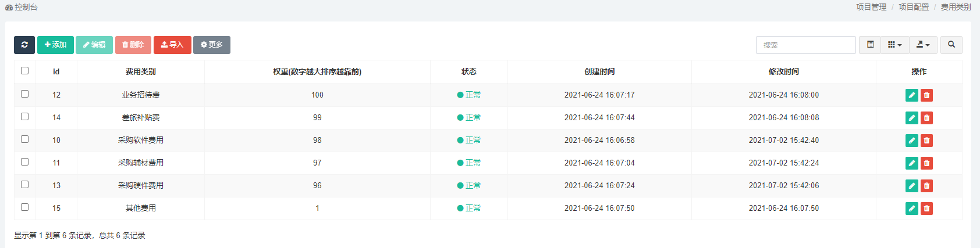Click the red 导入 button

[172, 45]
